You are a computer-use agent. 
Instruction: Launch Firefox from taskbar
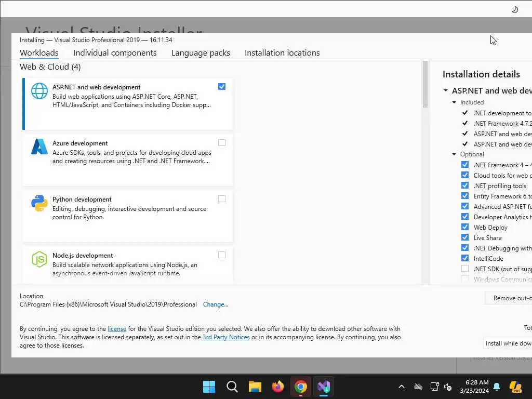(x=278, y=387)
